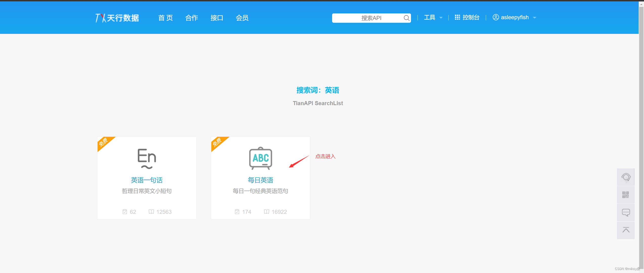This screenshot has height=273, width=644.
Task: Open the 英语一句话 title link
Action: (147, 180)
